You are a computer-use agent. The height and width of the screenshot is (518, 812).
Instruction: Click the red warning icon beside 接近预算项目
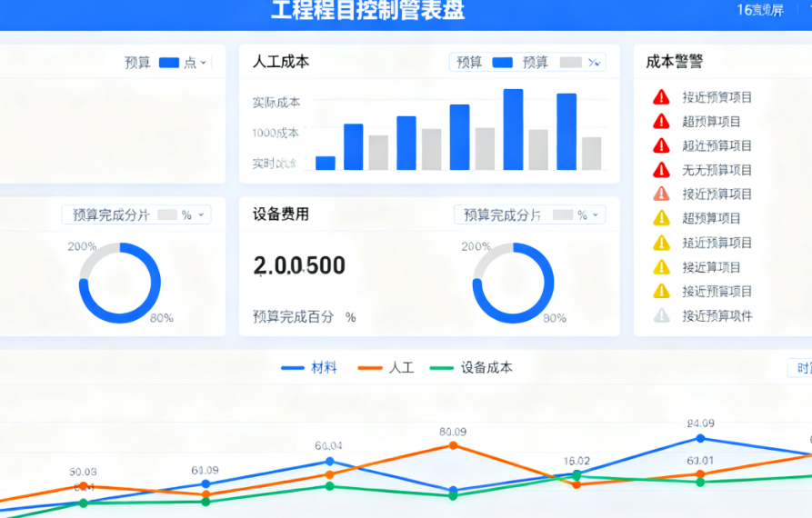pyautogui.click(x=661, y=96)
